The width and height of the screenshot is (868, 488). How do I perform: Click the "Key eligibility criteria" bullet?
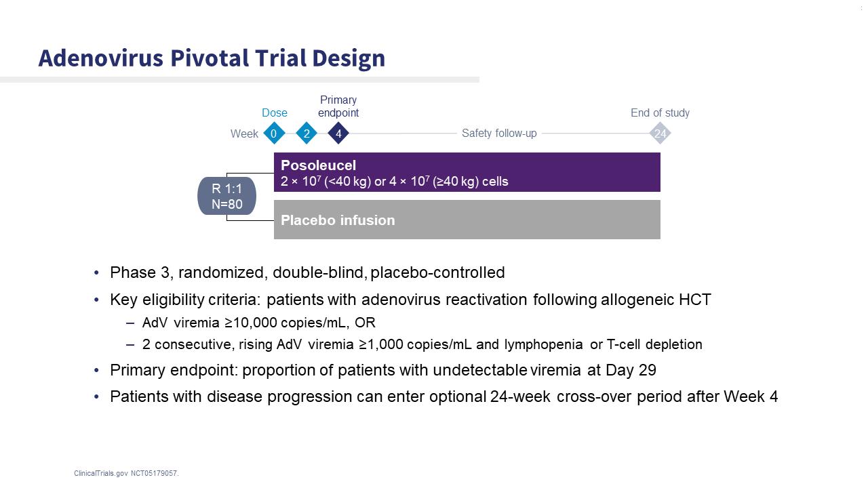[410, 300]
